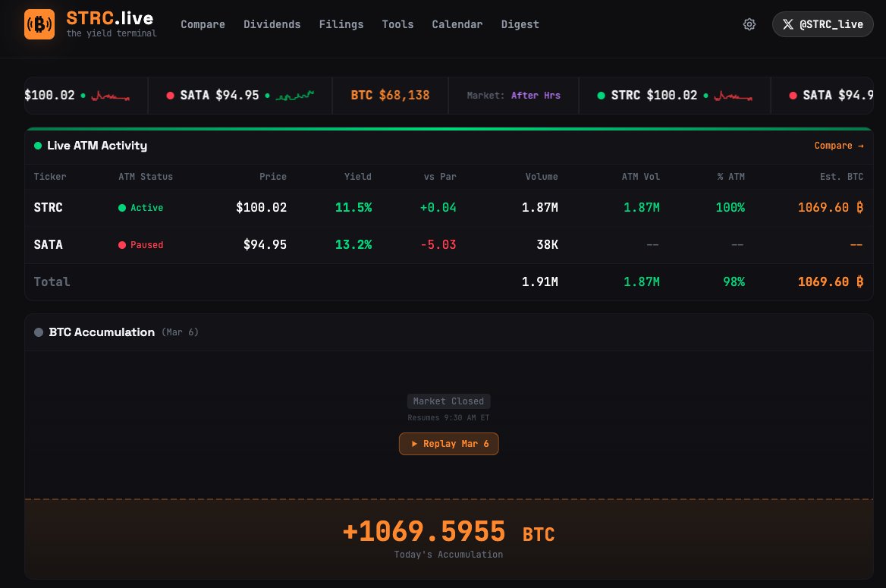Follow the orange Compare arrow link
This screenshot has height=588, width=886.
click(838, 146)
